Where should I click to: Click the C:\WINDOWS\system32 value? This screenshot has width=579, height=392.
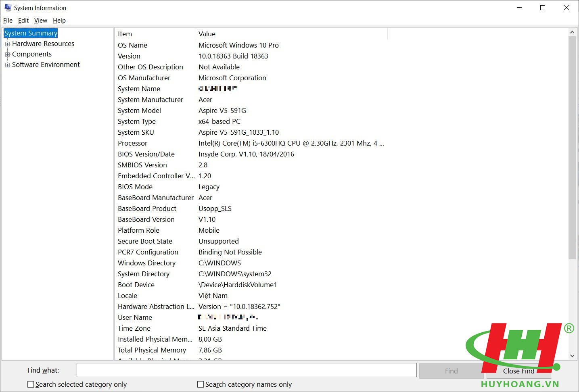[x=235, y=274]
